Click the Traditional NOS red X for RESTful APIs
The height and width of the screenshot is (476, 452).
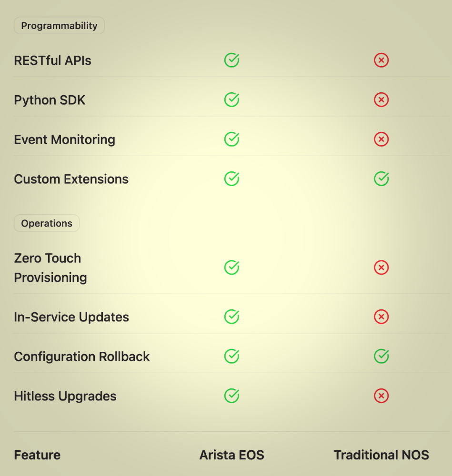381,60
